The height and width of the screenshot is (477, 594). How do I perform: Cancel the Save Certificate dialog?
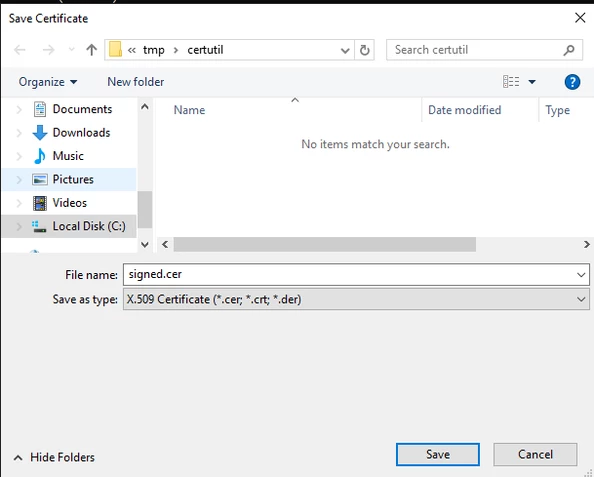click(535, 454)
